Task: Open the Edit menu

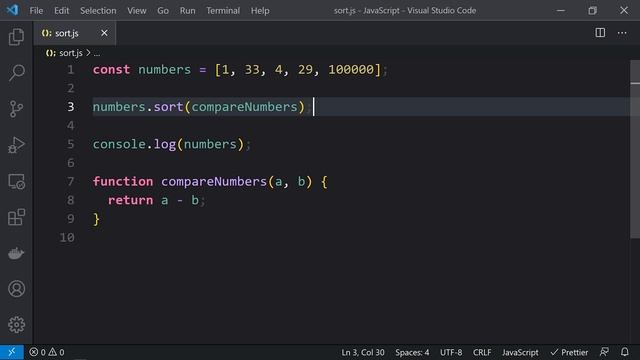Action: click(x=62, y=11)
